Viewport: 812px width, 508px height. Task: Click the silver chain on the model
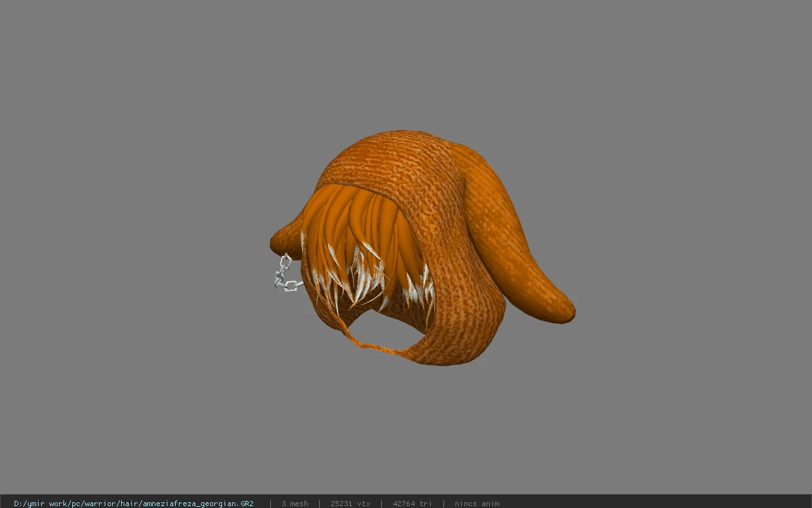point(287,273)
